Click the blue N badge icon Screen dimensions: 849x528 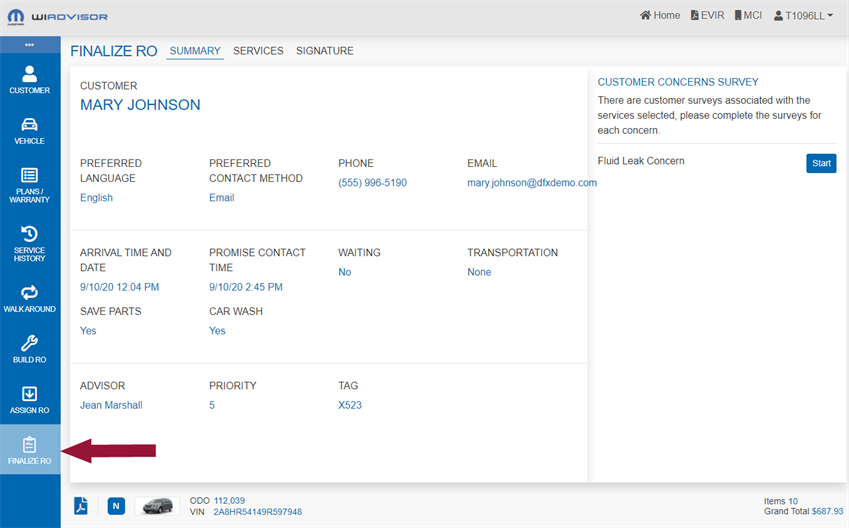pos(116,506)
